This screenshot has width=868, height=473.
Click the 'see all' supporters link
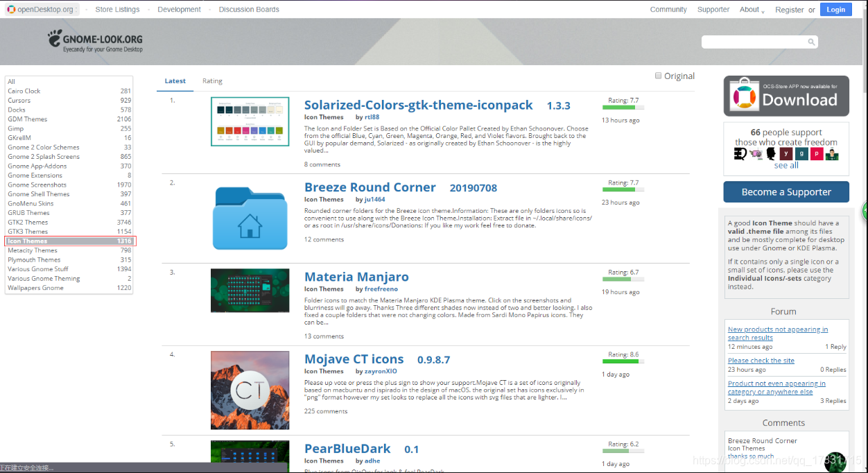tap(786, 165)
